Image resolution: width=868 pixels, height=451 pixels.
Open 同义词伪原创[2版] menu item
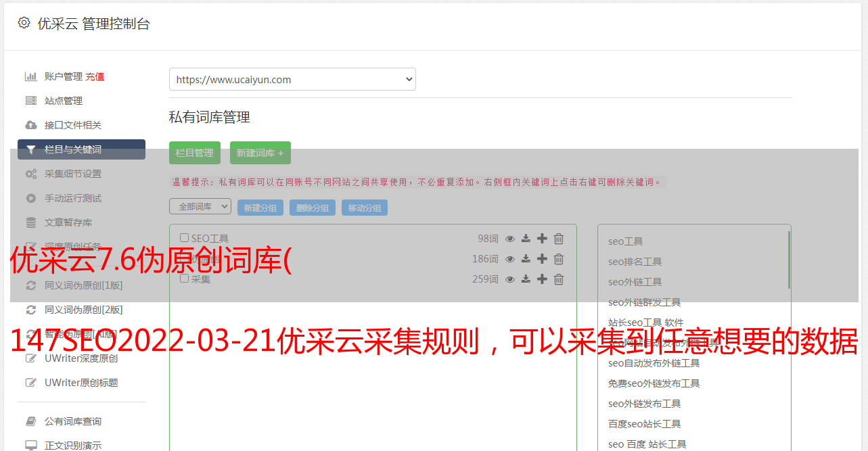tap(84, 310)
